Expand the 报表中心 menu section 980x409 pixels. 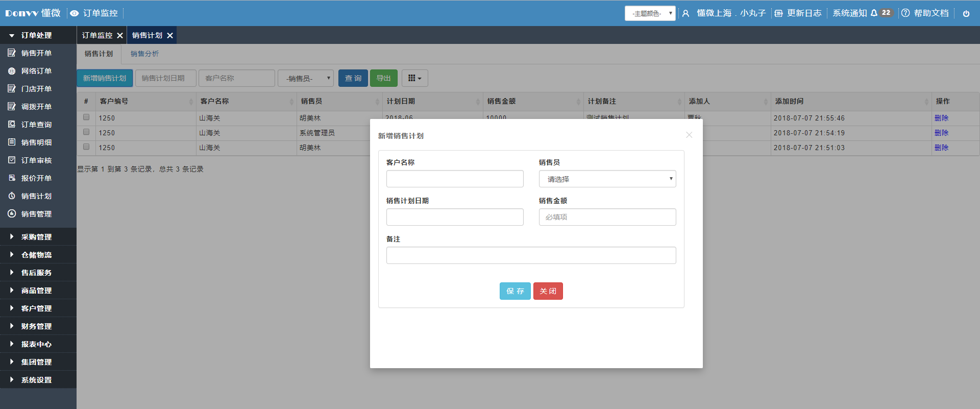[x=38, y=344]
